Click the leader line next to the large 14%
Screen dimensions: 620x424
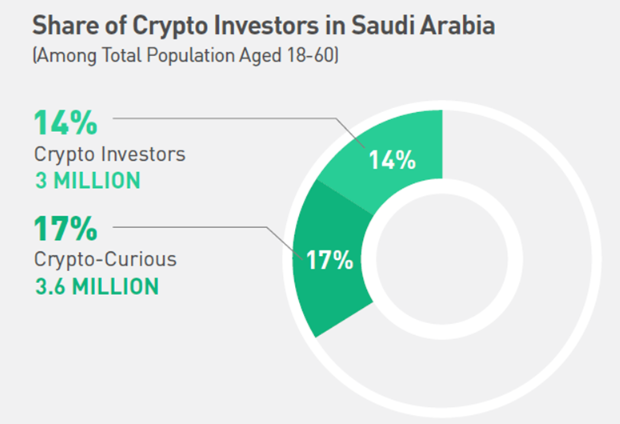coord(220,116)
